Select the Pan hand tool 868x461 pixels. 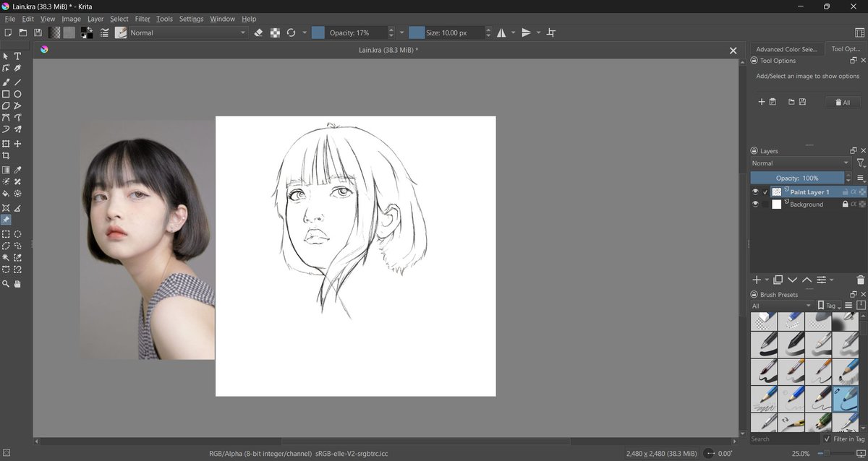click(x=18, y=284)
